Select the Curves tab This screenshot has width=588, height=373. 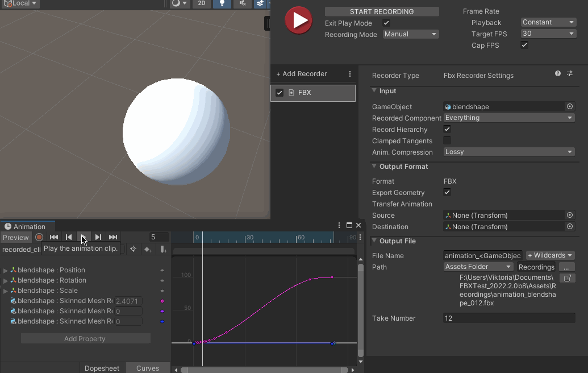pyautogui.click(x=148, y=368)
